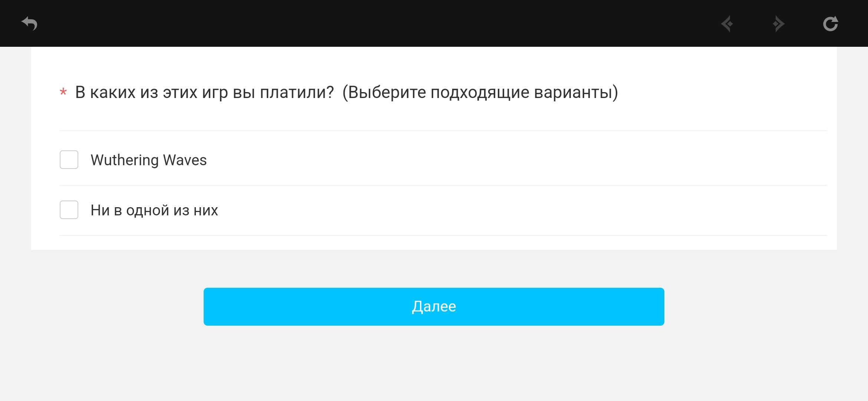Tap the dimmed forward navigation icon
Viewport: 868px width, 401px height.
(779, 24)
